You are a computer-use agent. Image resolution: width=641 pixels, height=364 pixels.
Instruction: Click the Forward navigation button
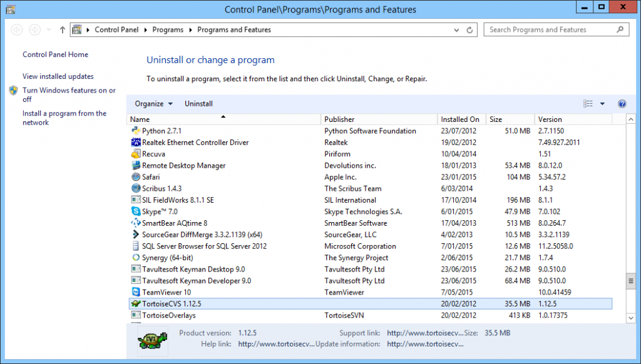(x=35, y=29)
